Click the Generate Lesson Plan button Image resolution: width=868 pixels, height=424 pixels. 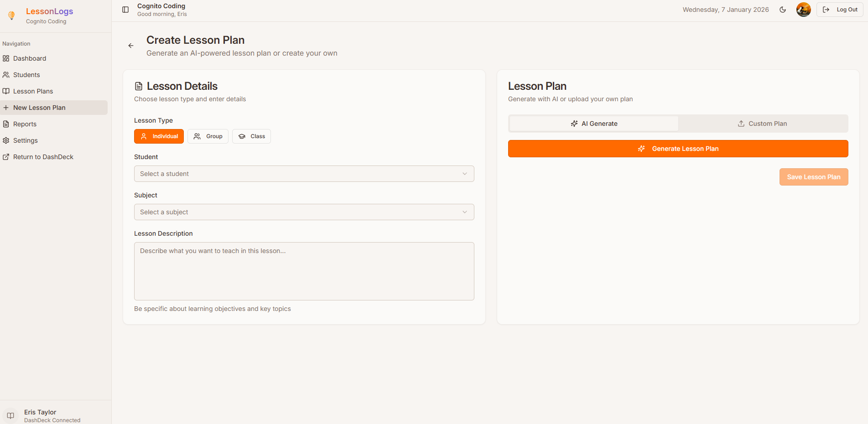click(678, 149)
